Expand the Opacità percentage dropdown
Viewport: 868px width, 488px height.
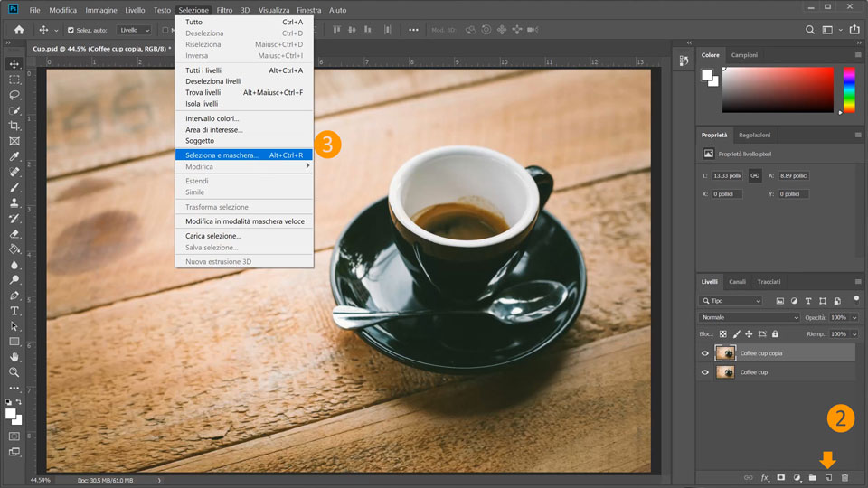tap(854, 318)
